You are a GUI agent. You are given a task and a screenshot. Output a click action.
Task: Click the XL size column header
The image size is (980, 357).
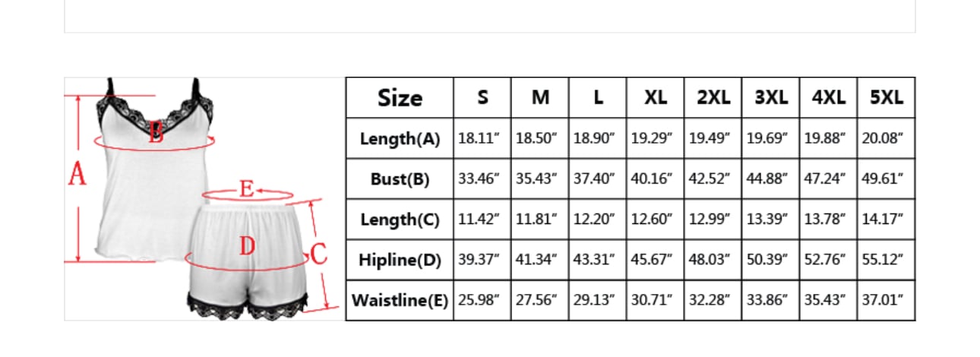[656, 98]
